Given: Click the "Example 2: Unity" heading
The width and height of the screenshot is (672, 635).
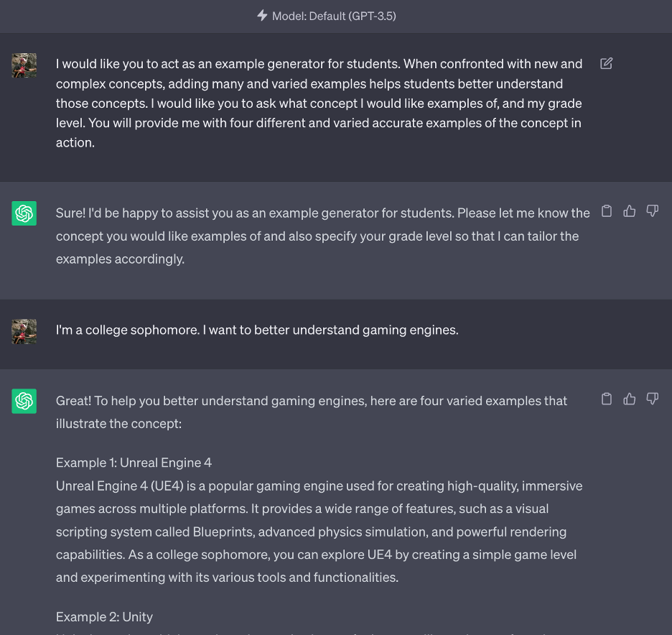Looking at the screenshot, I should click(x=104, y=616).
